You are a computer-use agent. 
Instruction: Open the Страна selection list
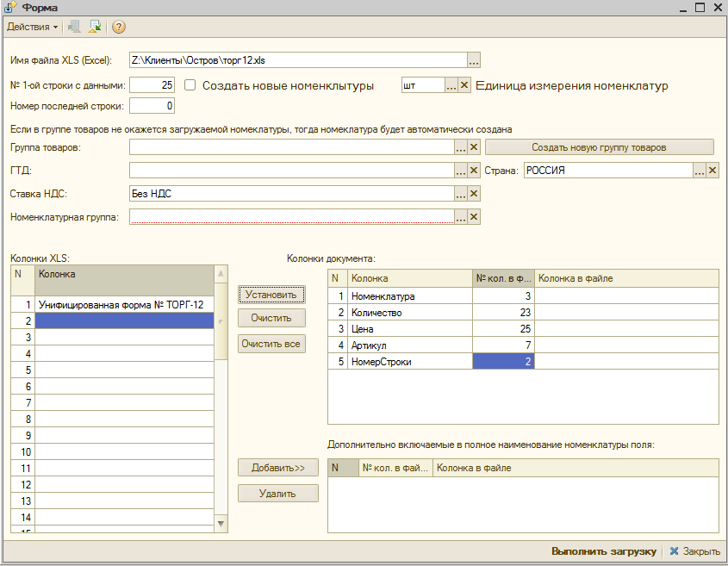click(700, 171)
